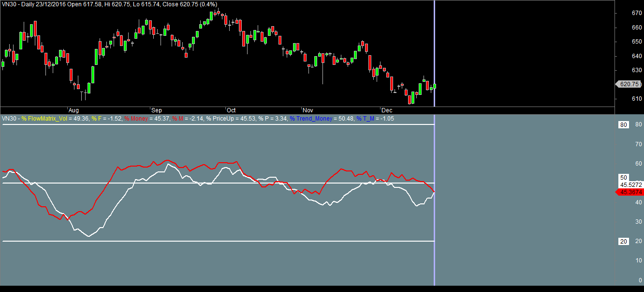Click the boxed 20 level label
Viewport: 644px width, 292px height.
coord(624,241)
